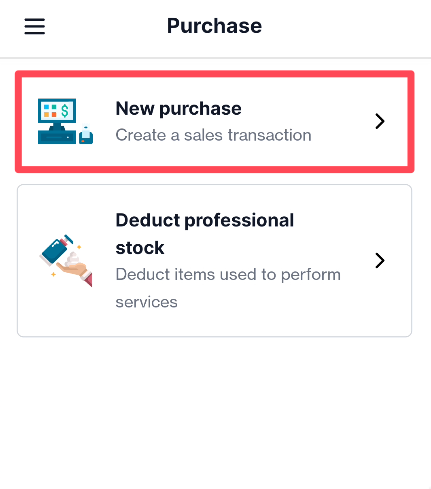
Task: Open the Deduct professional stock card
Action: [x=215, y=261]
